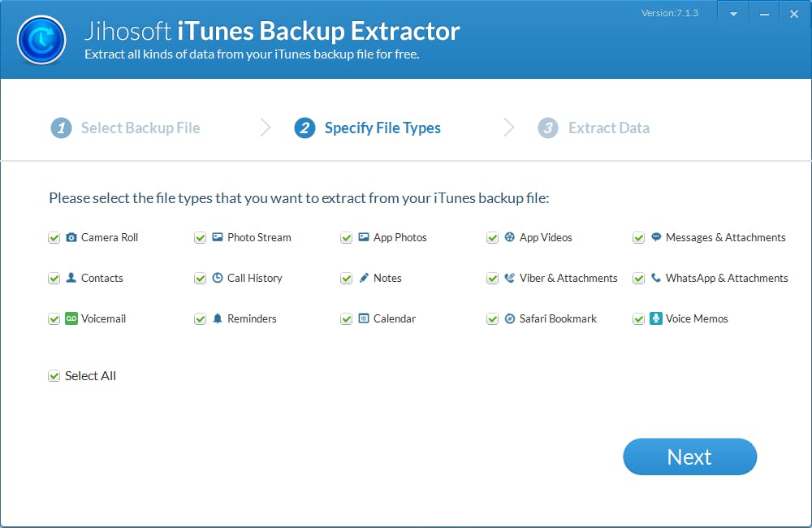Uncheck the Calendar checkbox
This screenshot has height=528, width=812.
pos(346,318)
